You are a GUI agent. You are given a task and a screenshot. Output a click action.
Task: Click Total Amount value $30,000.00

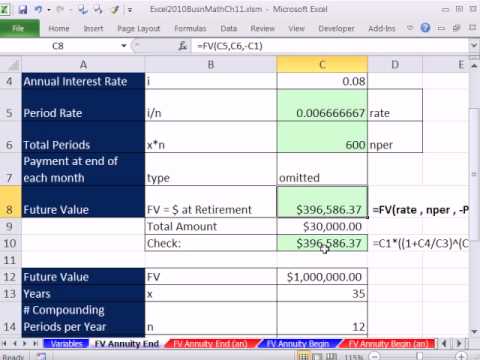tap(322, 227)
